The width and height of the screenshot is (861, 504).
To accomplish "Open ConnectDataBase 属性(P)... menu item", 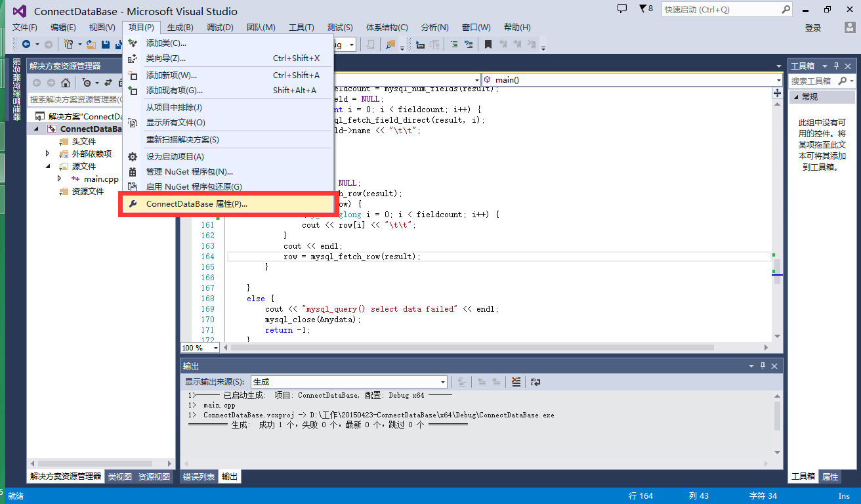I will tap(228, 204).
